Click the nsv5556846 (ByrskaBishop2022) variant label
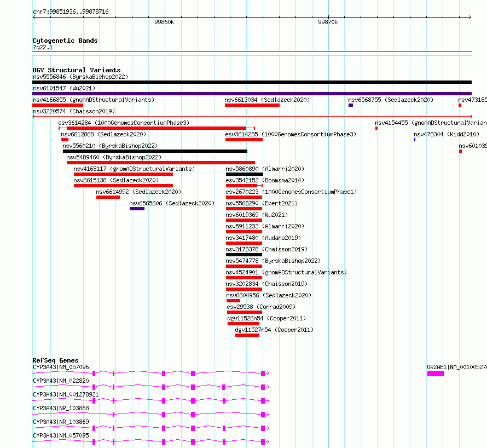Image resolution: width=487 pixels, height=448 pixels. click(80, 77)
